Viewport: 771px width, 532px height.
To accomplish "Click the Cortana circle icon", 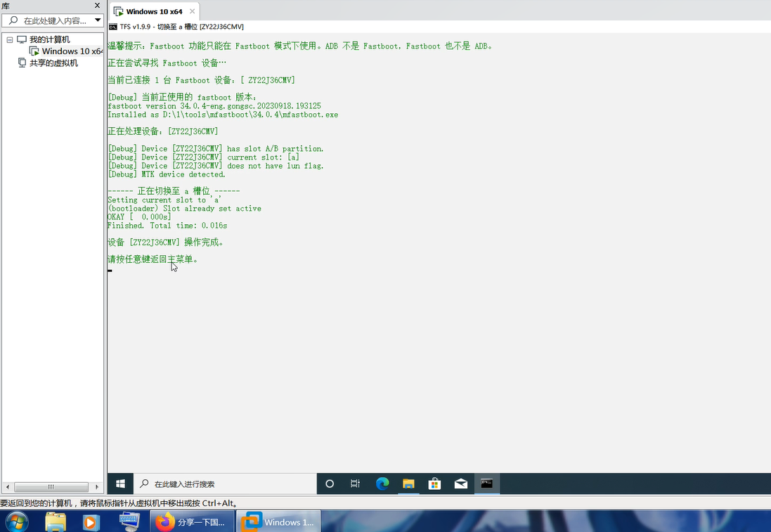I will [330, 484].
